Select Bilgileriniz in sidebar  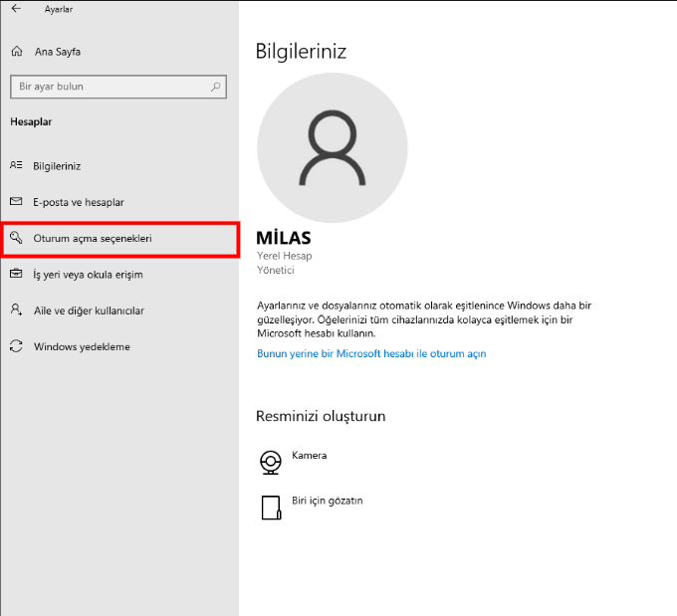tap(57, 166)
